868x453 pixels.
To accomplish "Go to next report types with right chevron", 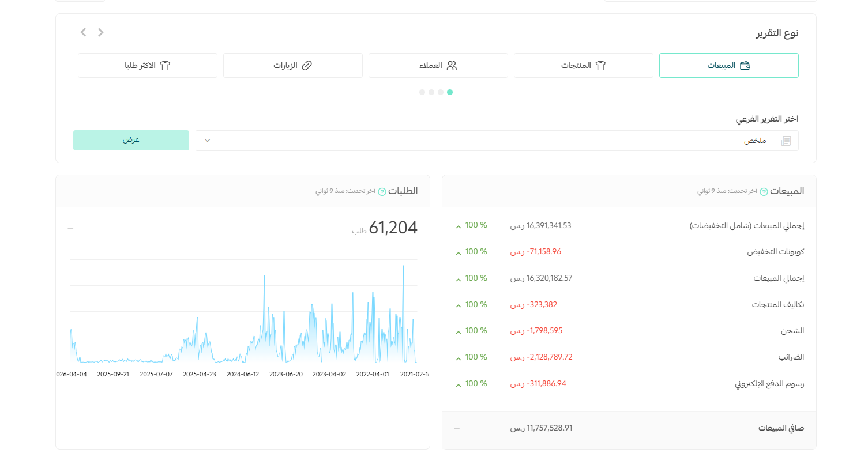I will click(101, 32).
